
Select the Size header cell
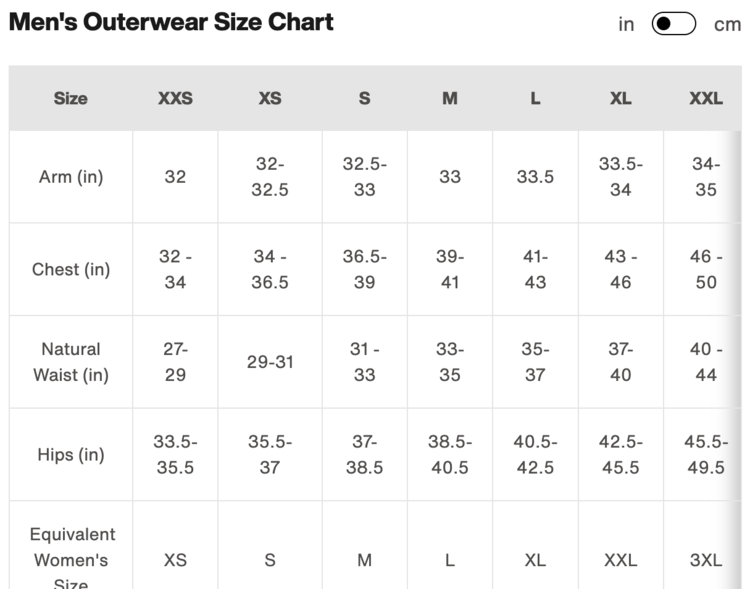[x=71, y=98]
